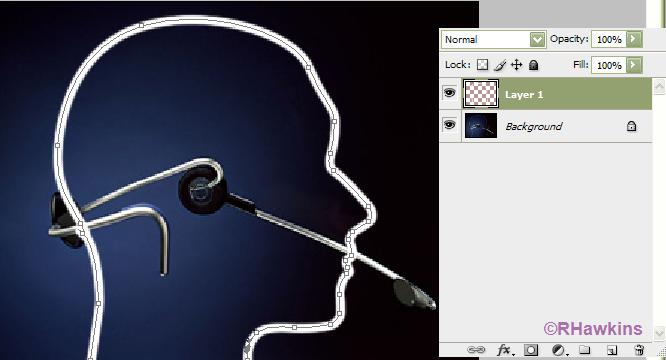Viewport: 666px width, 360px height.
Task: Click the path anchor point at nose tip
Action: tap(369, 208)
